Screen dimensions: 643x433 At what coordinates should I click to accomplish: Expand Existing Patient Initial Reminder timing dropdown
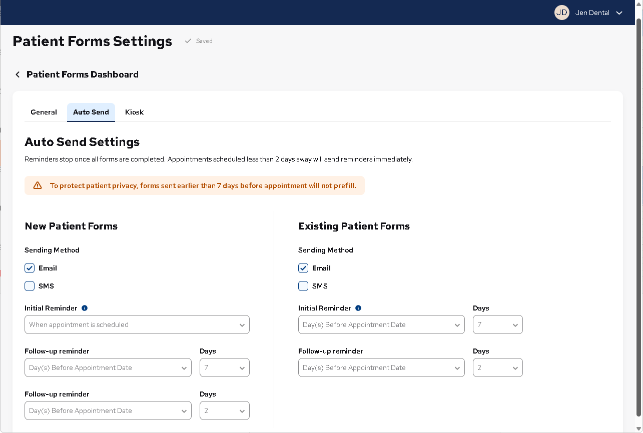tap(381, 325)
